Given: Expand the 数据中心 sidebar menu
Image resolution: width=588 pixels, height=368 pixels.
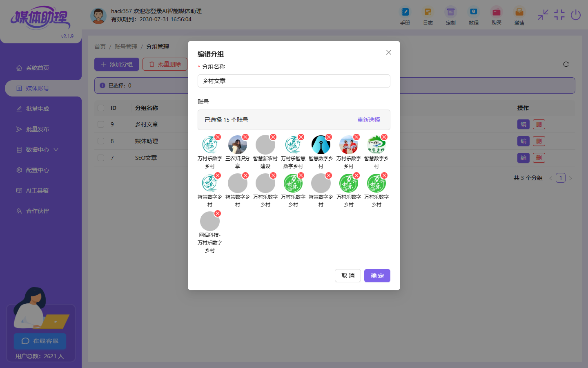Looking at the screenshot, I should [38, 150].
